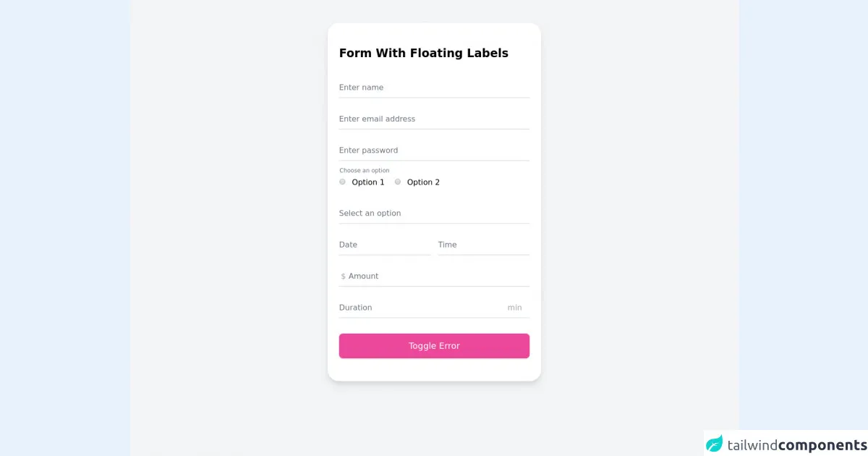Image resolution: width=868 pixels, height=456 pixels.
Task: Select the Option 1 radio button
Action: pos(342,182)
